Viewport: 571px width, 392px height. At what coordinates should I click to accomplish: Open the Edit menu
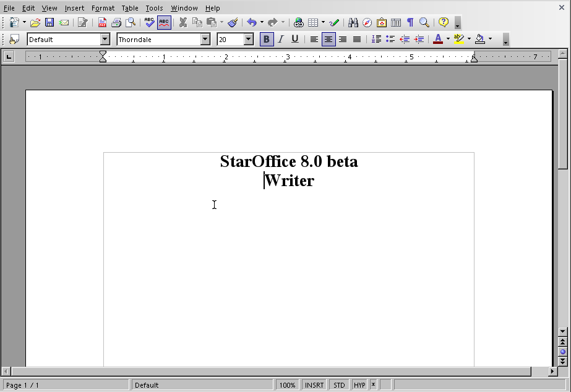pyautogui.click(x=28, y=8)
